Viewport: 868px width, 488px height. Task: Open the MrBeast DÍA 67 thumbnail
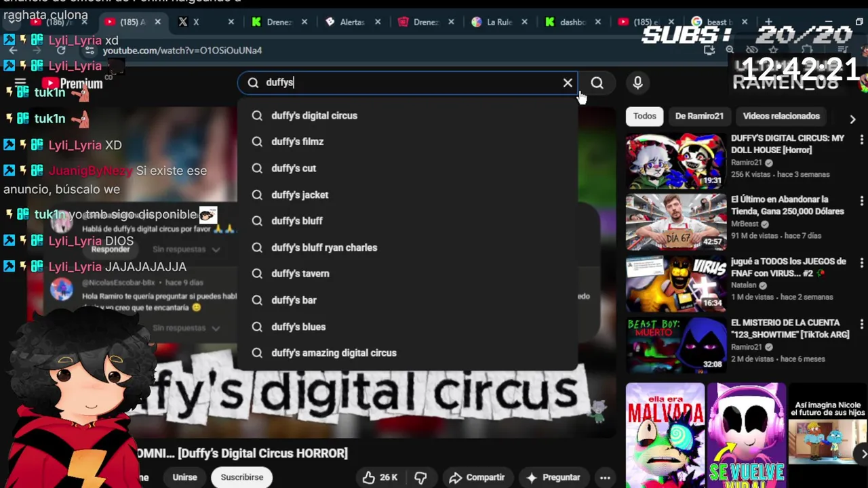[x=675, y=223]
